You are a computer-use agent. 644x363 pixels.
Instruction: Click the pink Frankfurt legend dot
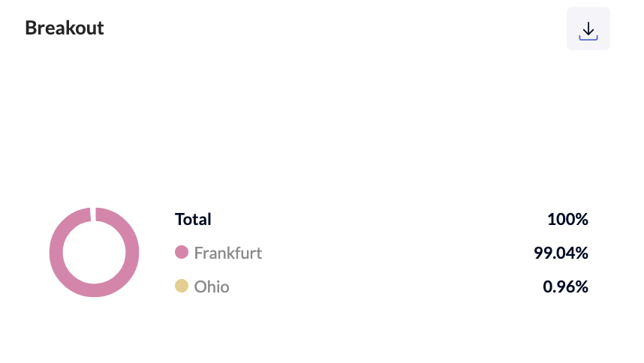(x=181, y=253)
